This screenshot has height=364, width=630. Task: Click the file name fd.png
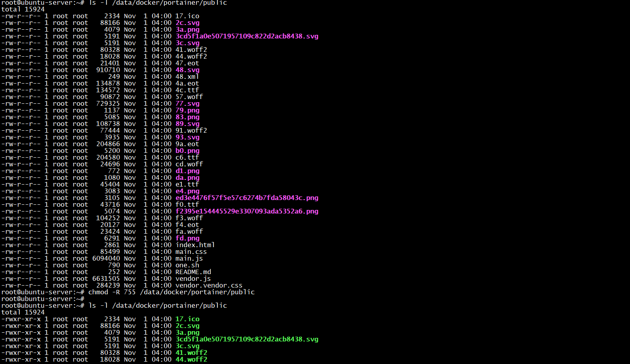tap(187, 238)
